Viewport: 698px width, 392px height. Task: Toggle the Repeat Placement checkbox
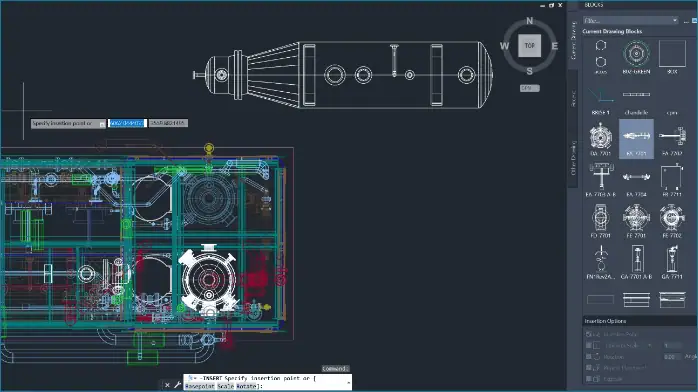[588, 368]
